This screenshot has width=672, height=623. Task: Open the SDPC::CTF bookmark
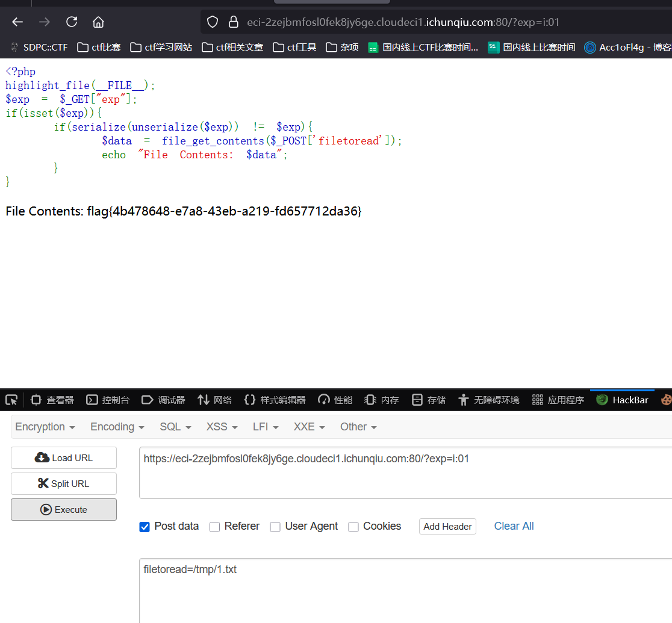pos(39,47)
